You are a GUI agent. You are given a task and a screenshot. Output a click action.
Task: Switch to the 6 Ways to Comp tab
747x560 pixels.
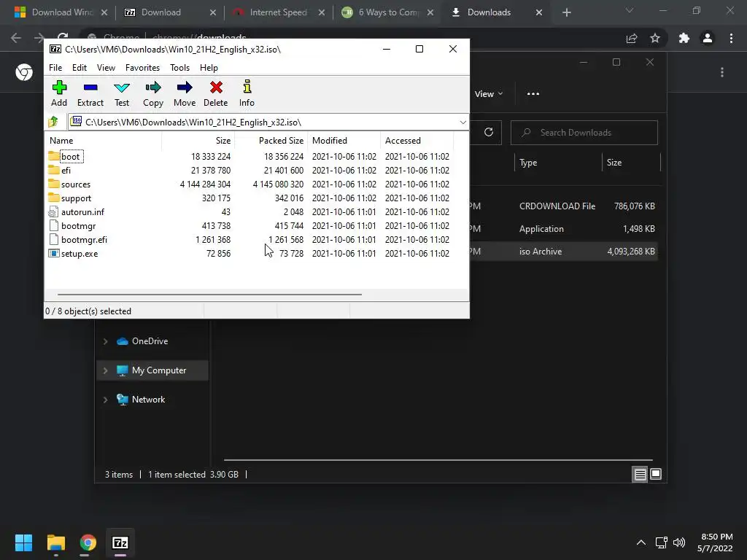click(x=388, y=12)
